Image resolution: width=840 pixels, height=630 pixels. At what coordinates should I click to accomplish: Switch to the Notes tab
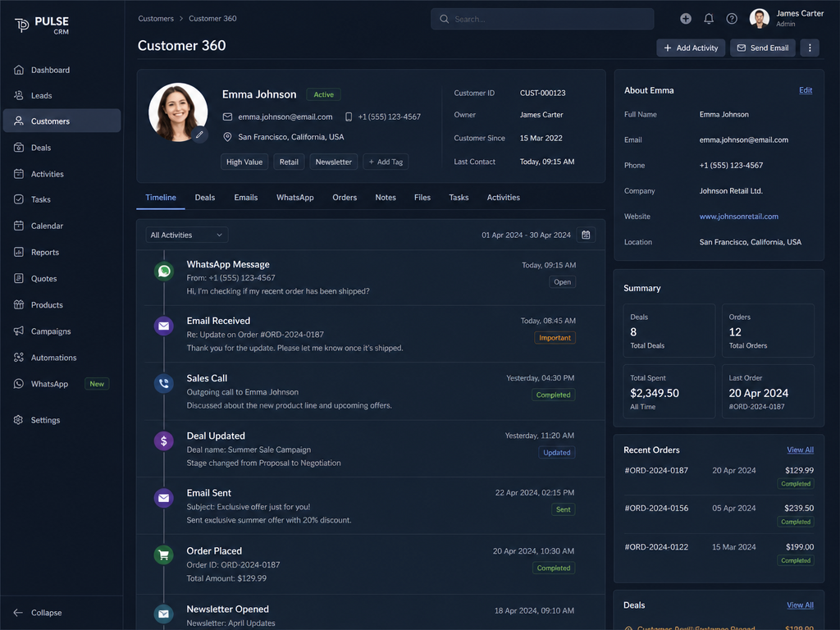point(386,197)
